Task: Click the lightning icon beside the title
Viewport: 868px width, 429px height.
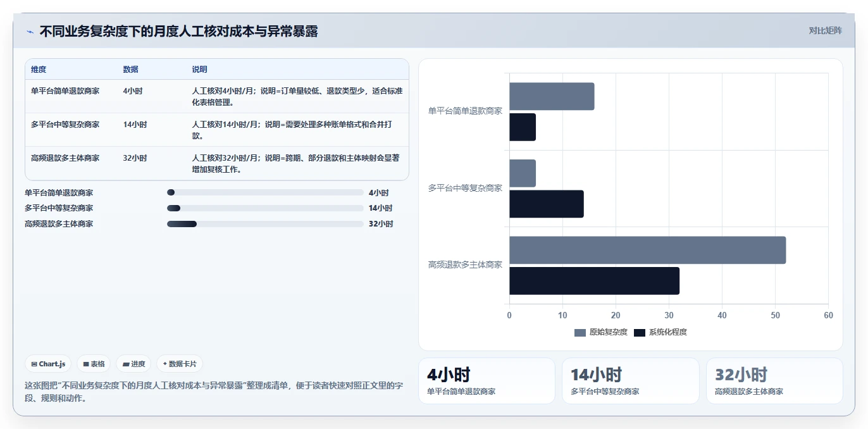Action: point(30,32)
